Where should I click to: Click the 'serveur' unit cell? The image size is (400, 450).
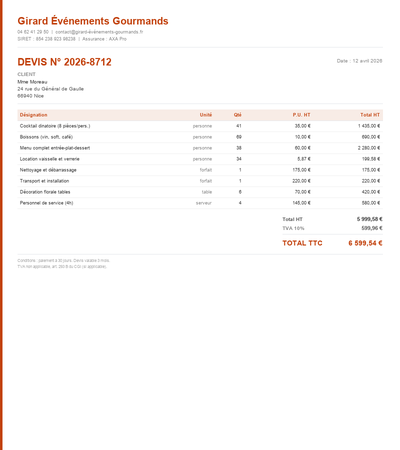(x=204, y=203)
